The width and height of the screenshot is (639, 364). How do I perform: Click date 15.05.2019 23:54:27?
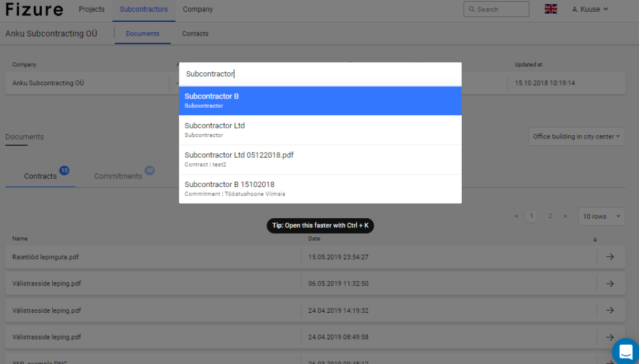pyautogui.click(x=338, y=257)
